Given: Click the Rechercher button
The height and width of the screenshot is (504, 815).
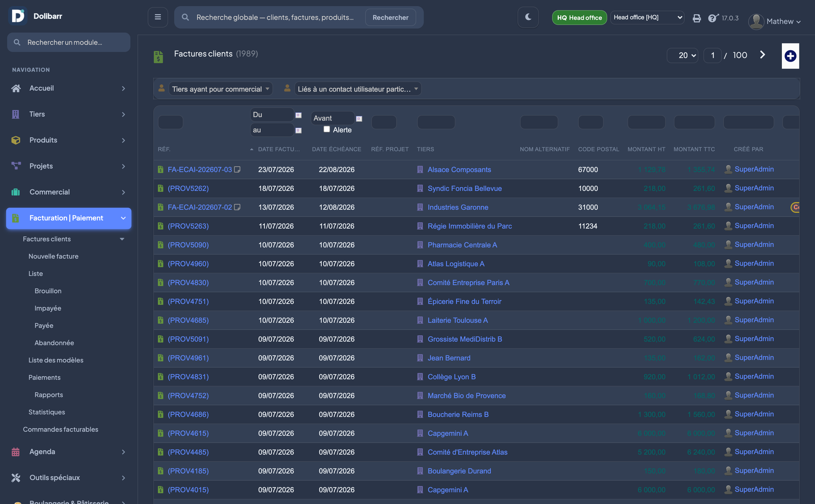Looking at the screenshot, I should [x=390, y=17].
